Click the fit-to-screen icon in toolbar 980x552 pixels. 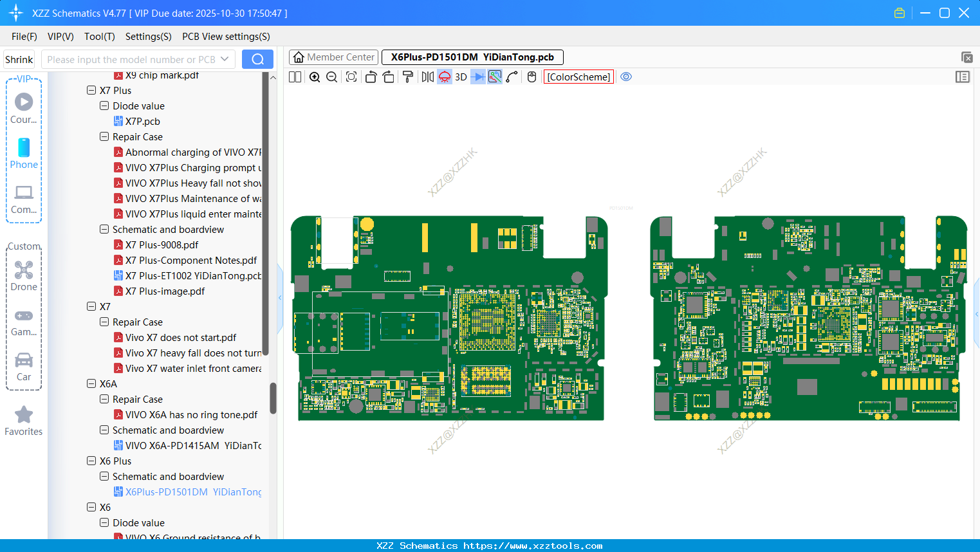351,77
